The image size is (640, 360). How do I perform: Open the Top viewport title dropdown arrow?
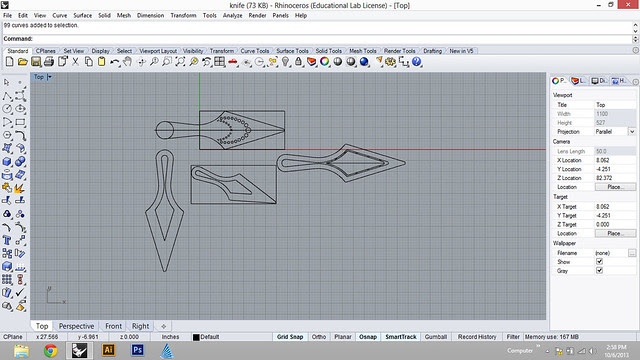coord(49,77)
